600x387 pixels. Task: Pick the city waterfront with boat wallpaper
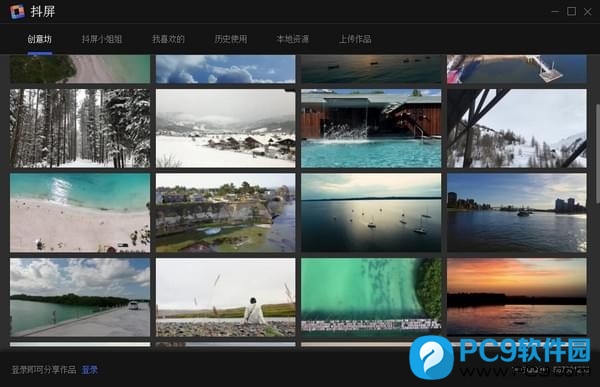(517, 213)
